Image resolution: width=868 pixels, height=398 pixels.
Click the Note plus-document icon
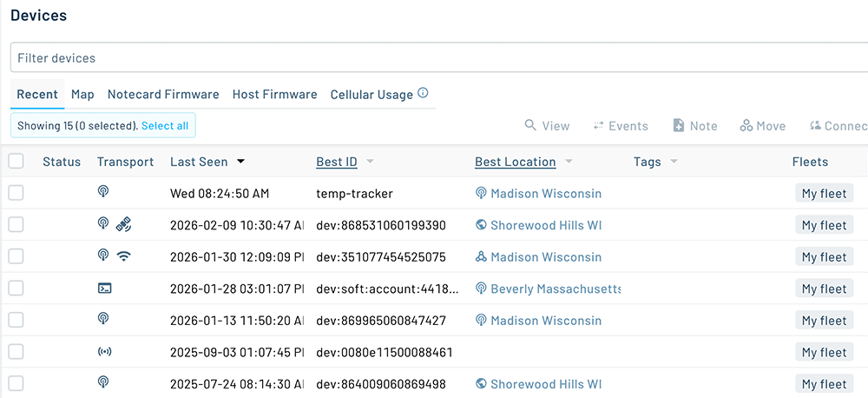[678, 126]
